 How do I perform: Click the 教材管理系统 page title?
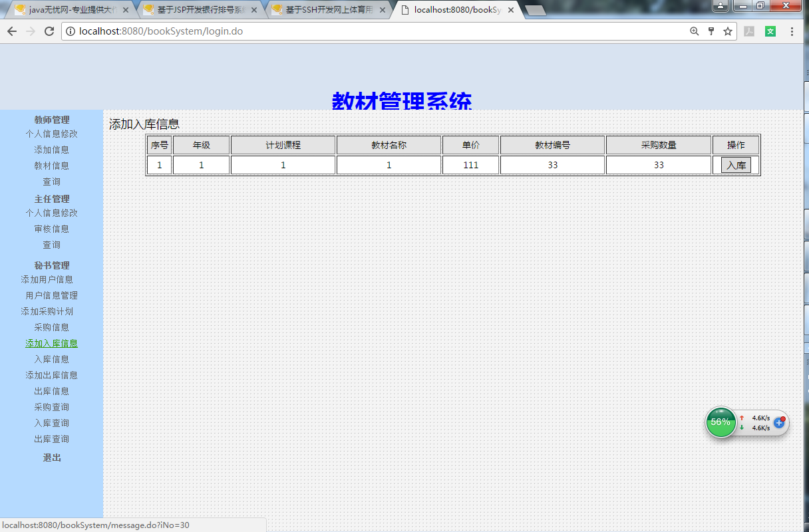tap(402, 100)
